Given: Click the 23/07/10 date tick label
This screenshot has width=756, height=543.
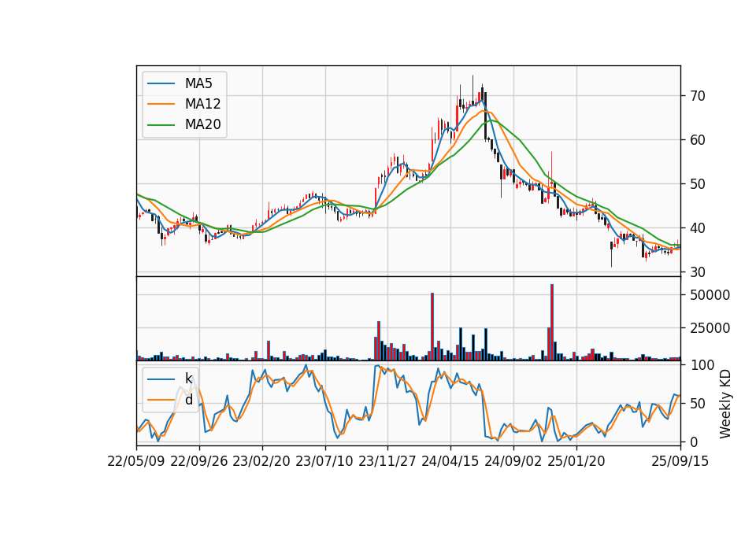Looking at the screenshot, I should pyautogui.click(x=325, y=461).
